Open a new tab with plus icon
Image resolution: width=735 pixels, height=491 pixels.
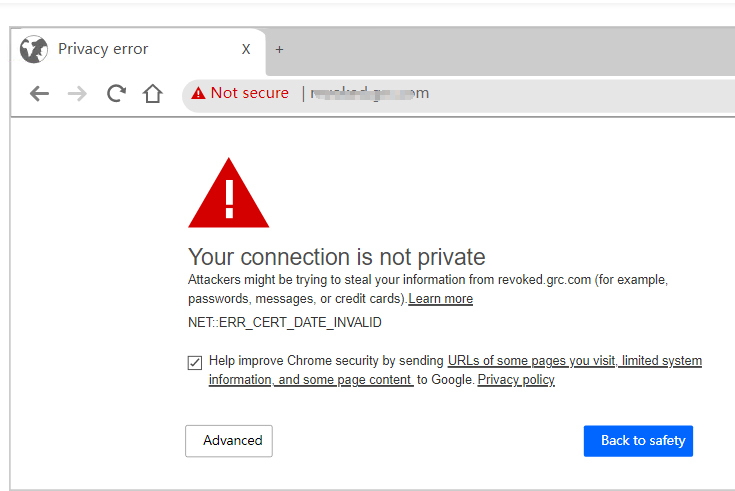pos(279,49)
